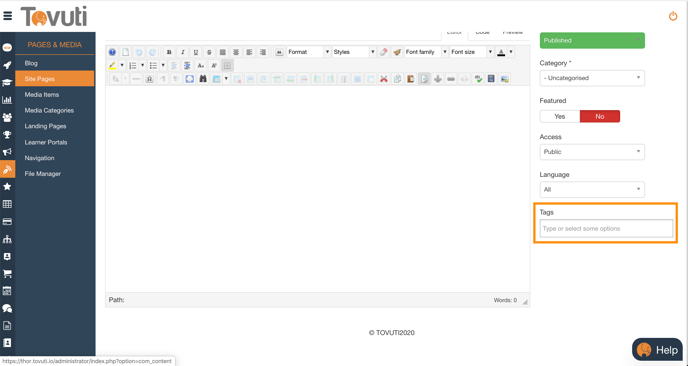Toggle bold formatting

tap(169, 52)
